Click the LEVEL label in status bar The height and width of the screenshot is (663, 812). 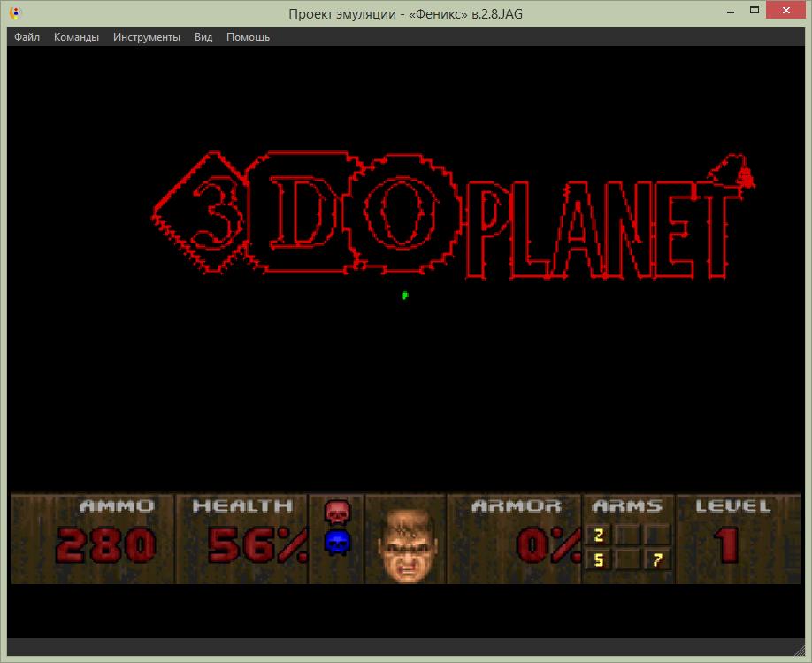(x=732, y=506)
